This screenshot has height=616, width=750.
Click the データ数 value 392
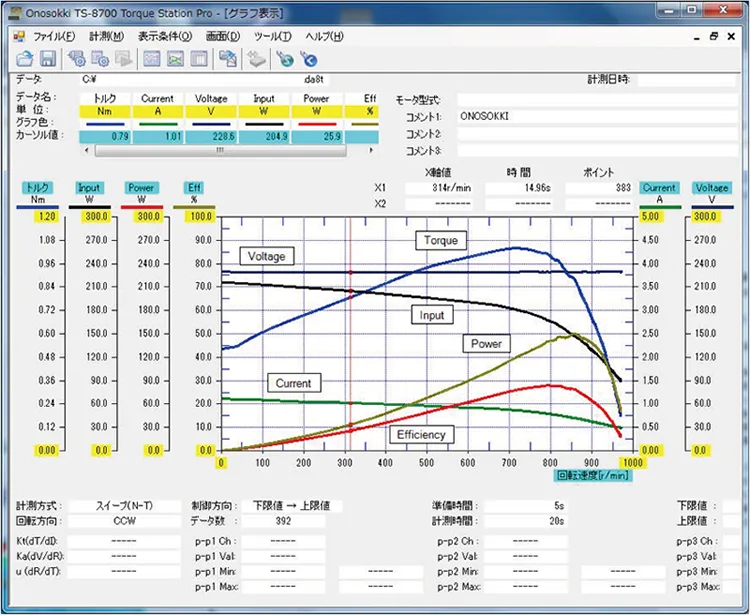283,521
